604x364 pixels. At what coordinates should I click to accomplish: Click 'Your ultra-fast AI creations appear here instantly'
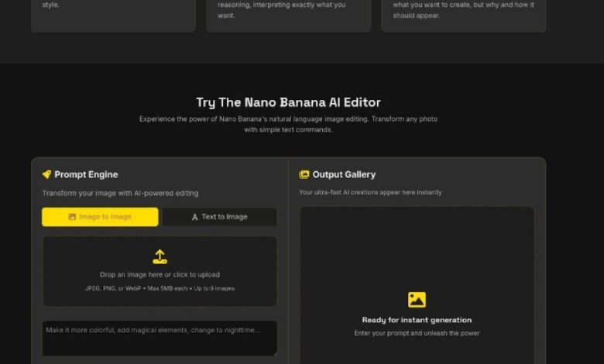370,192
